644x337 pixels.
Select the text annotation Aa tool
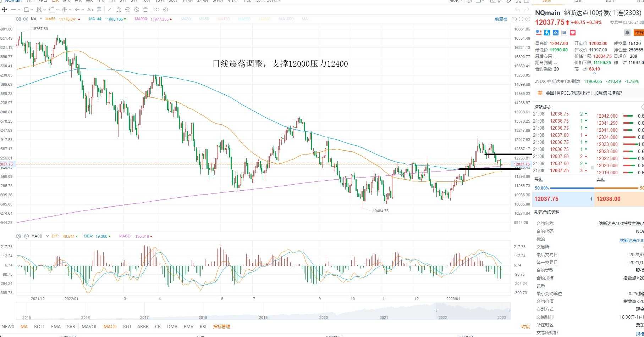pyautogui.click(x=90, y=10)
